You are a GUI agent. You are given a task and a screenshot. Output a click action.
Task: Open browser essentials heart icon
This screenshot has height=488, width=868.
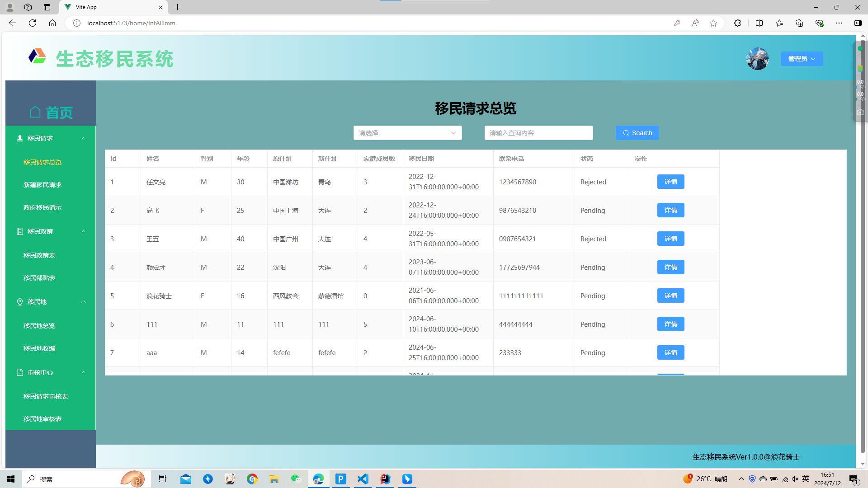819,23
